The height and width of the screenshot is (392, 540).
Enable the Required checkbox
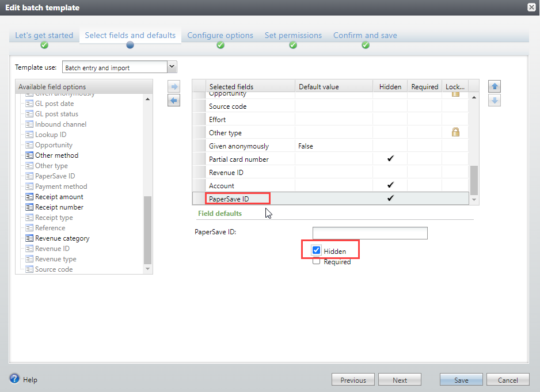(317, 261)
